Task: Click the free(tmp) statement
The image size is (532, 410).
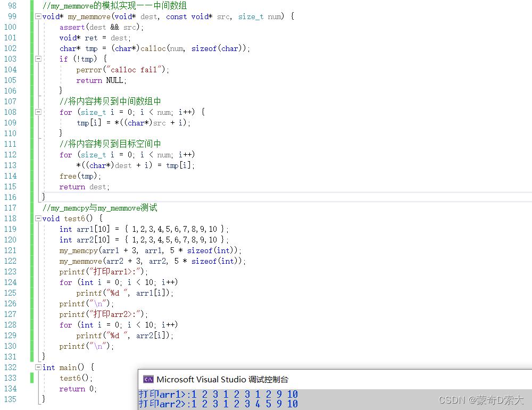Action: (80, 176)
